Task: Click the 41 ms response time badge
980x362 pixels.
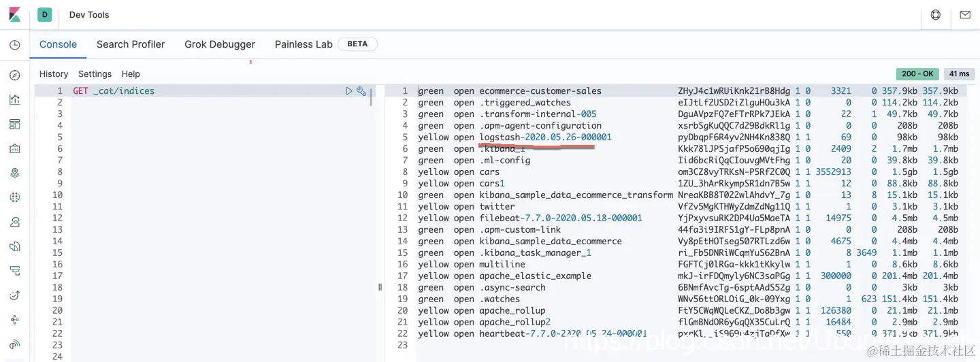Action: pos(959,74)
